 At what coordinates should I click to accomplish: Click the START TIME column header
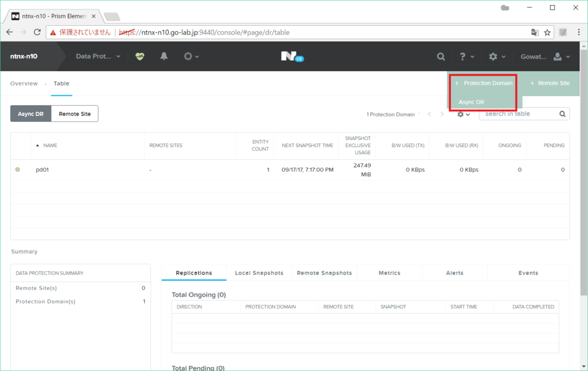tap(463, 307)
